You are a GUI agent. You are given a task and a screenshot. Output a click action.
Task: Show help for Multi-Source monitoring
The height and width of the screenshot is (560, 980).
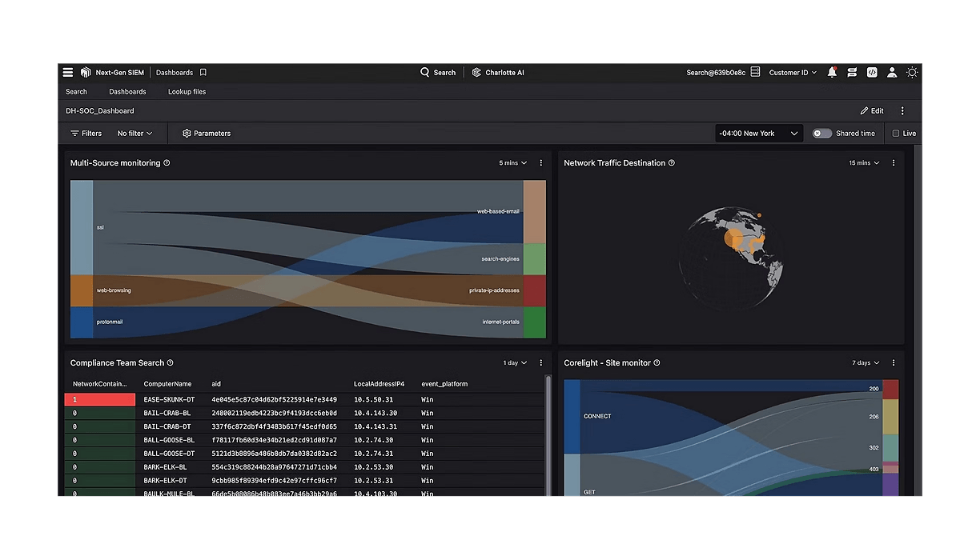[x=167, y=163]
